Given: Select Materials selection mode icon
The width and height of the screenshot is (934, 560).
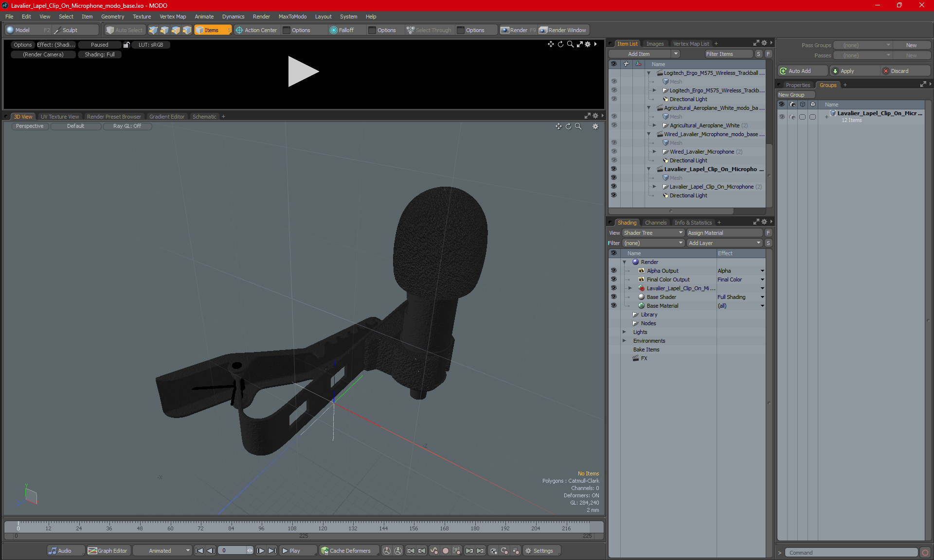Looking at the screenshot, I should (x=187, y=30).
